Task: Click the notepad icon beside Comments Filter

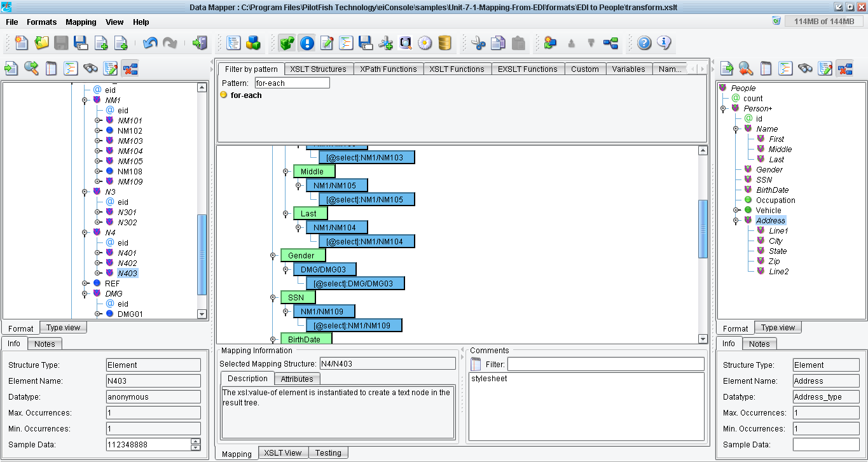Action: 476,365
